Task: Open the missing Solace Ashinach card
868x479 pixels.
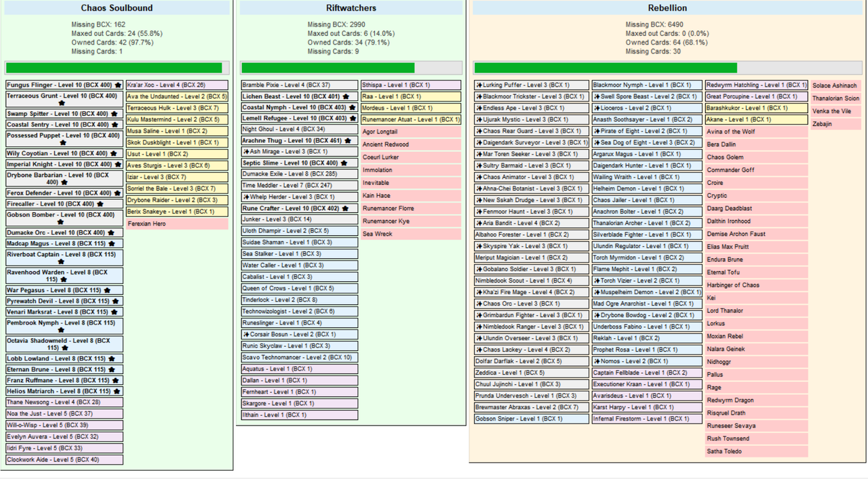Action: tap(835, 86)
